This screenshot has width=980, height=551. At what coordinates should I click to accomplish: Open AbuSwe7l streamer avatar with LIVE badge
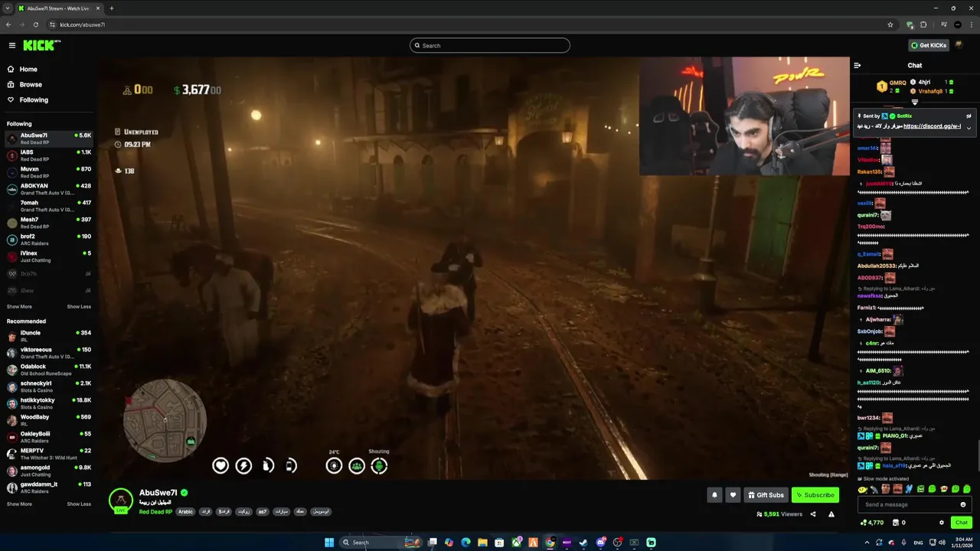[x=120, y=500]
